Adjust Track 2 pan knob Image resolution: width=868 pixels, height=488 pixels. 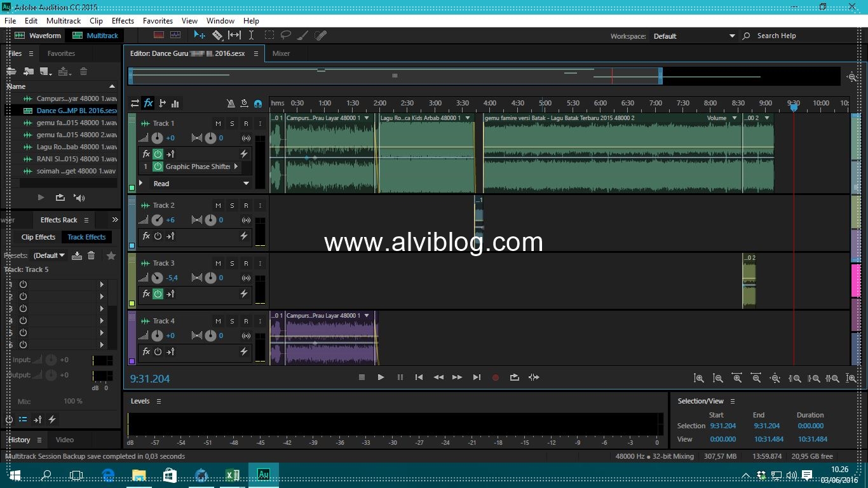point(210,220)
